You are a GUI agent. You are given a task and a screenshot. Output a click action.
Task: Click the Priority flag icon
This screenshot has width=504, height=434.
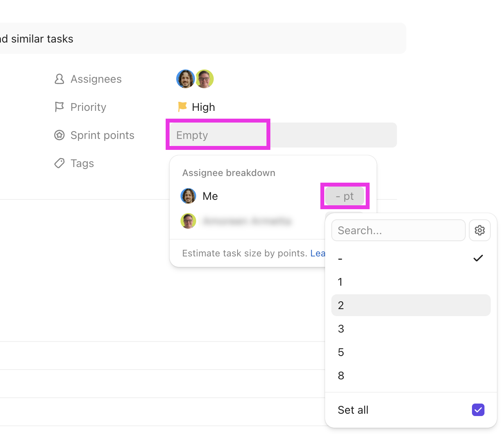[59, 107]
